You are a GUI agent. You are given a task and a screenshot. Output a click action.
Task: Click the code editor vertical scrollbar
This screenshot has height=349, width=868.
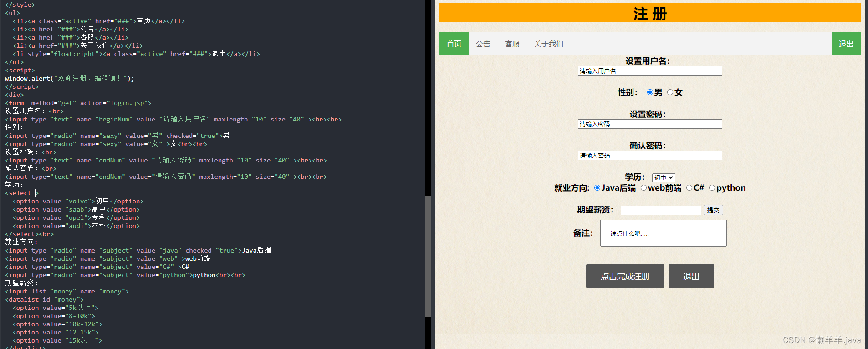(x=428, y=256)
